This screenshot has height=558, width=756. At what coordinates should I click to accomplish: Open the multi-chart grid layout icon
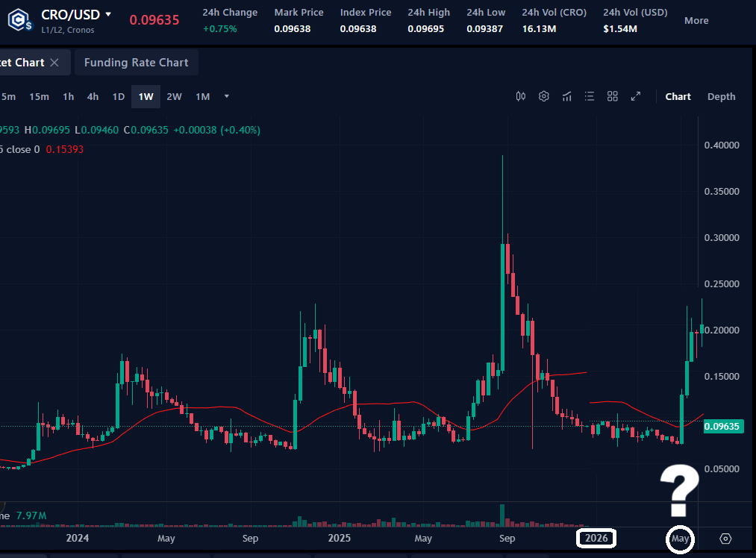pos(612,96)
